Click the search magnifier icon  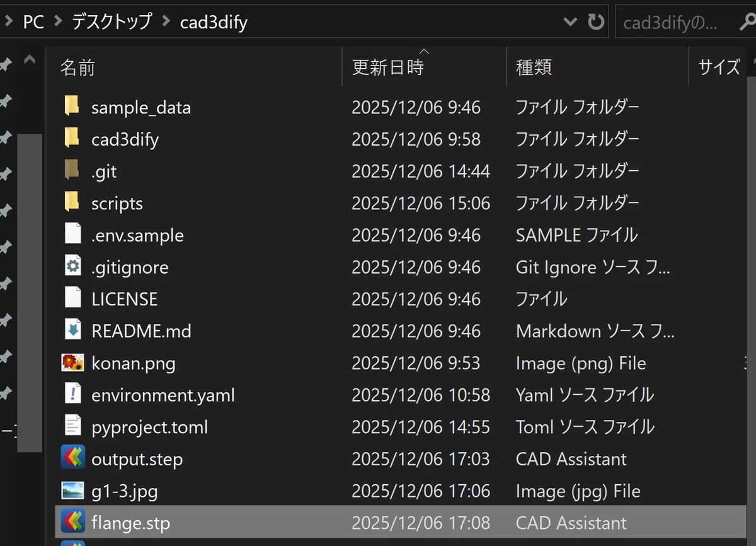(x=747, y=23)
